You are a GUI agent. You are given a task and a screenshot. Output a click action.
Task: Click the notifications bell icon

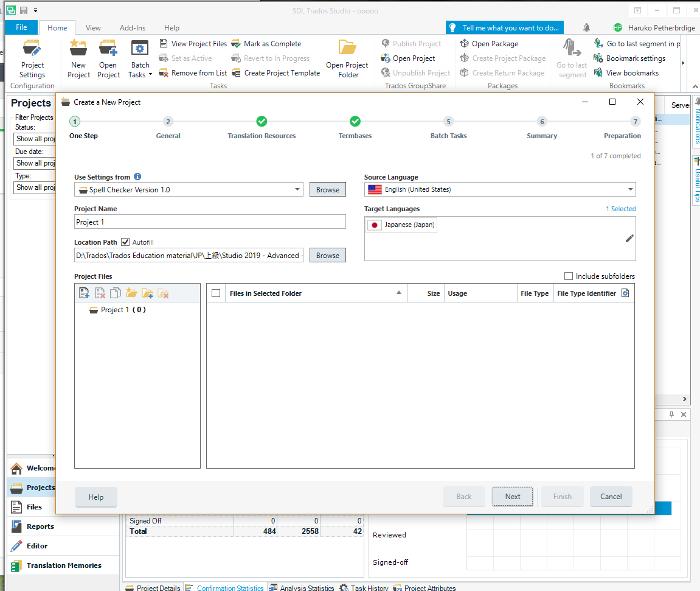[x=586, y=27]
